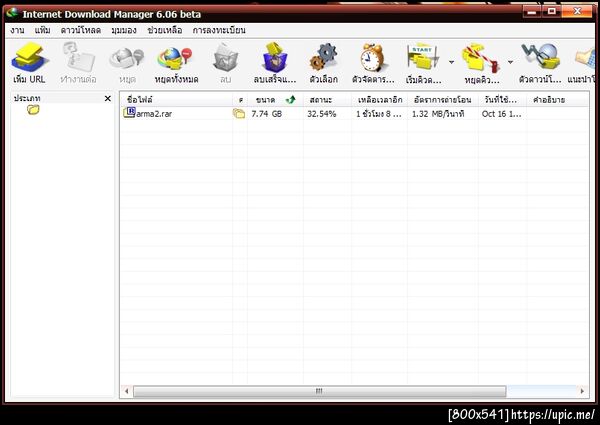Click the Resume (ทำงานต่อ) toolbar icon
600x425 pixels.
(78, 57)
